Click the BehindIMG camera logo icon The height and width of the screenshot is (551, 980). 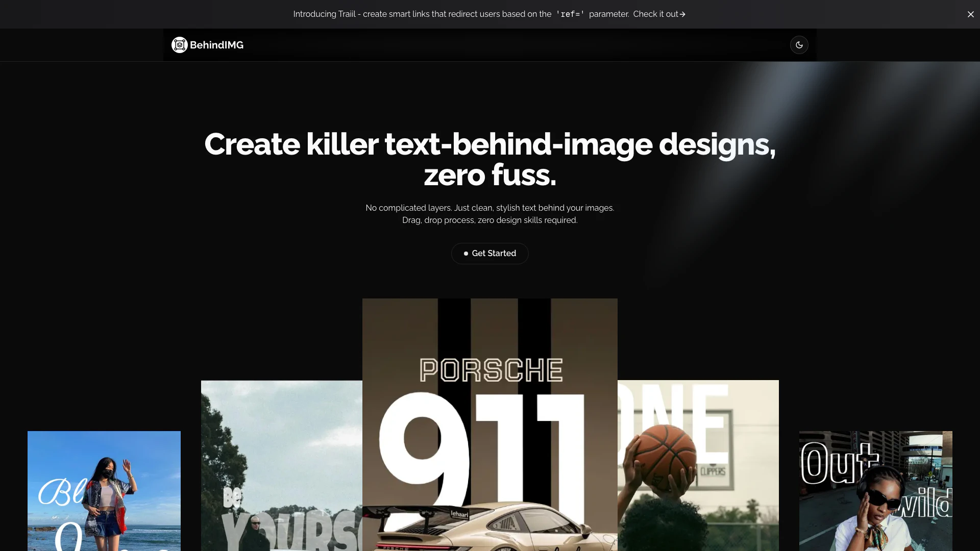(179, 45)
